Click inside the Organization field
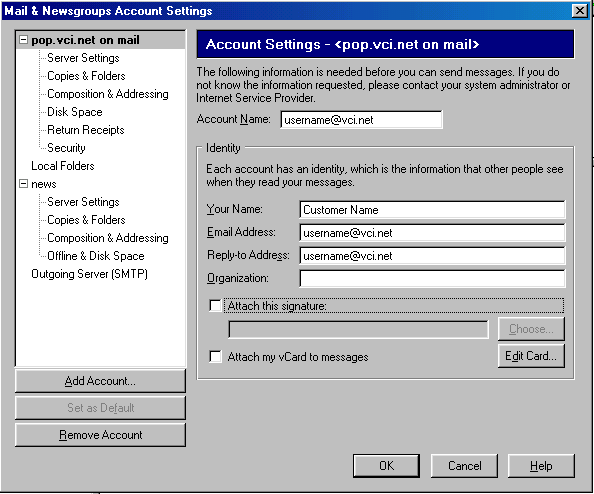The height and width of the screenshot is (494, 594). pyautogui.click(x=432, y=278)
